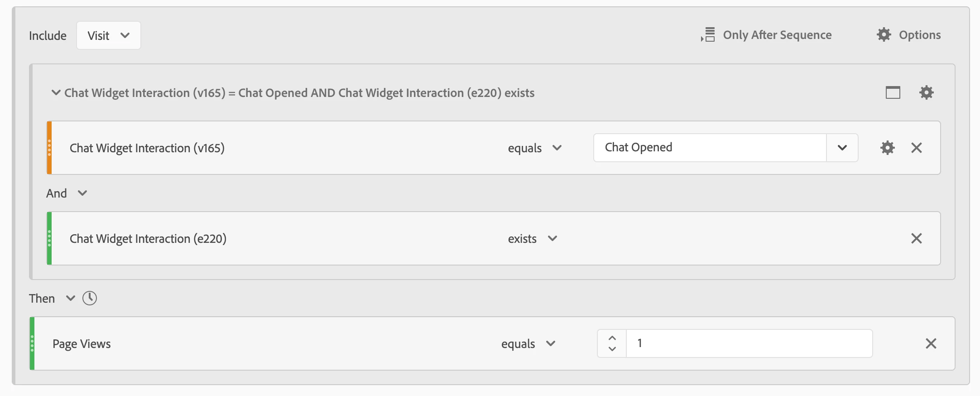Toggle the container window view icon

893,92
